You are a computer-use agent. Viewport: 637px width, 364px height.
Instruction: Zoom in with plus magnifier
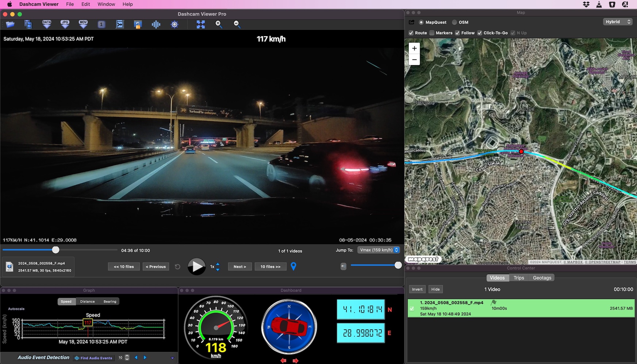click(219, 24)
